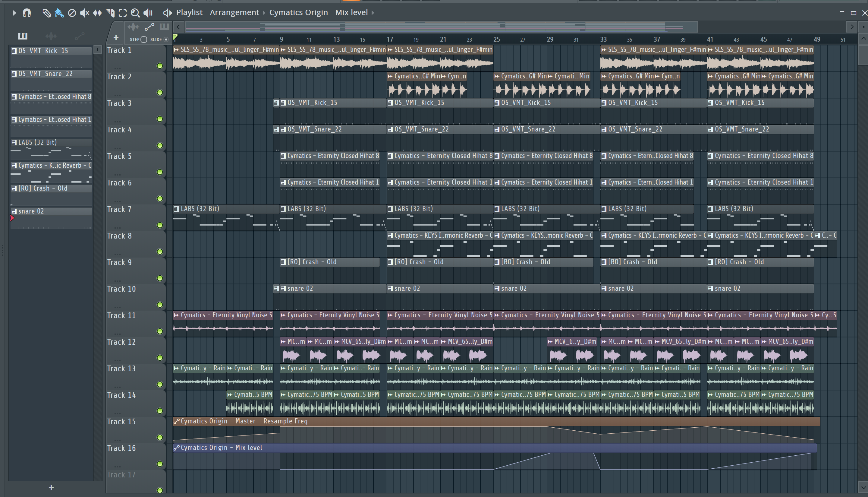Focus automation clips icon
The height and width of the screenshot is (497, 868).
point(149,27)
